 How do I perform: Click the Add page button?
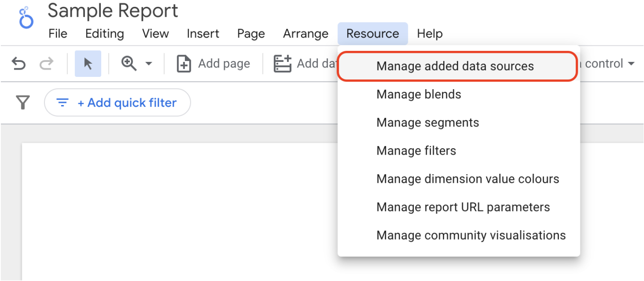213,64
